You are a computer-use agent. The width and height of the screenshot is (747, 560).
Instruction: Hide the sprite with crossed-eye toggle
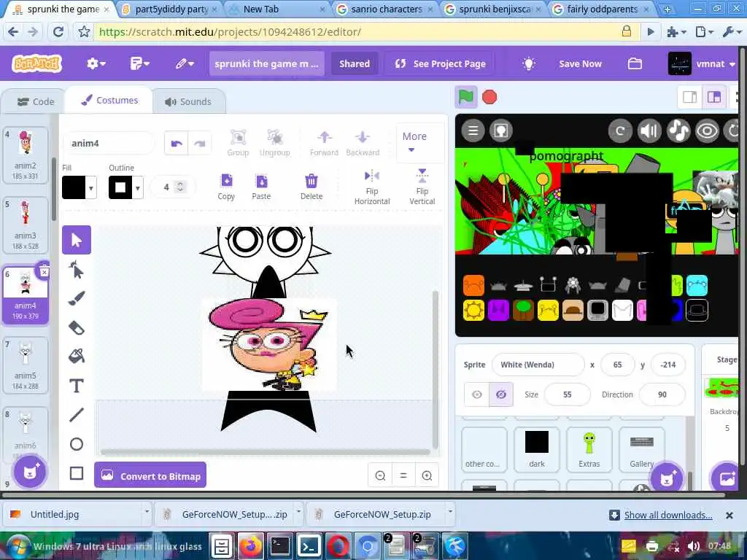[x=501, y=394]
